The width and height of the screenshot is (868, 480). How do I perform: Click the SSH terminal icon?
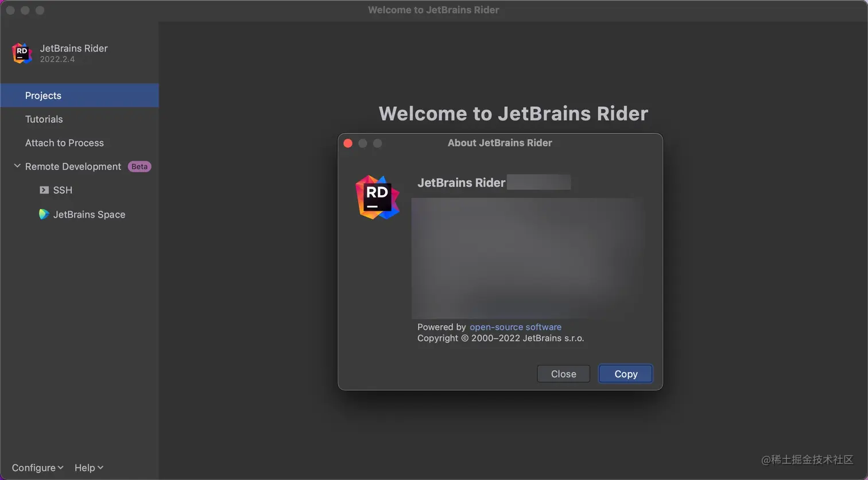point(44,190)
